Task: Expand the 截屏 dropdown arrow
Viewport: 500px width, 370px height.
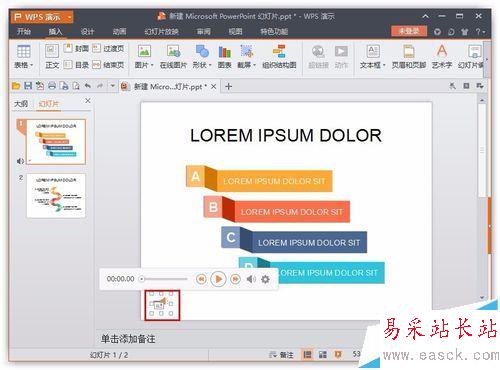Action: pyautogui.click(x=254, y=65)
